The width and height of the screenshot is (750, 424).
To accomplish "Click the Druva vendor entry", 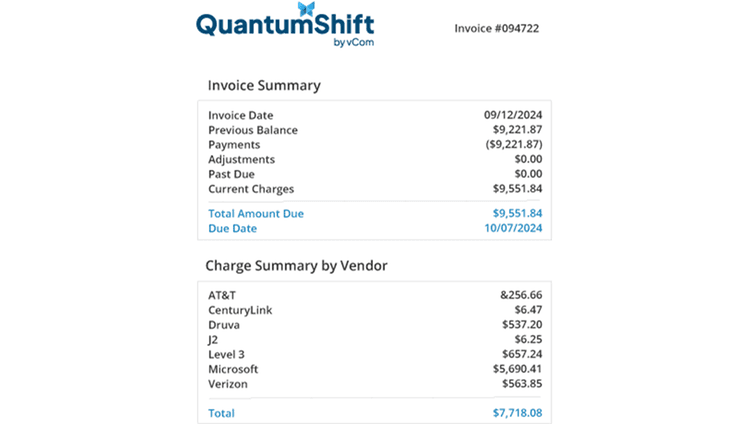I will click(224, 325).
